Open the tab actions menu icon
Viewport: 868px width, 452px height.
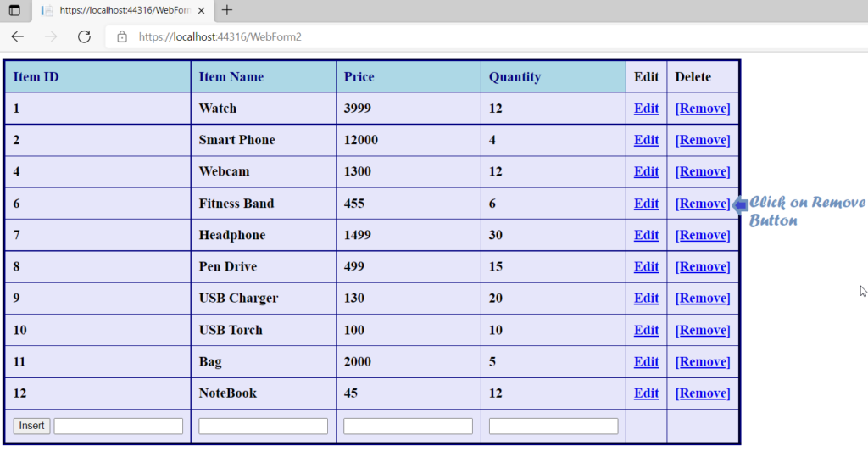click(14, 10)
